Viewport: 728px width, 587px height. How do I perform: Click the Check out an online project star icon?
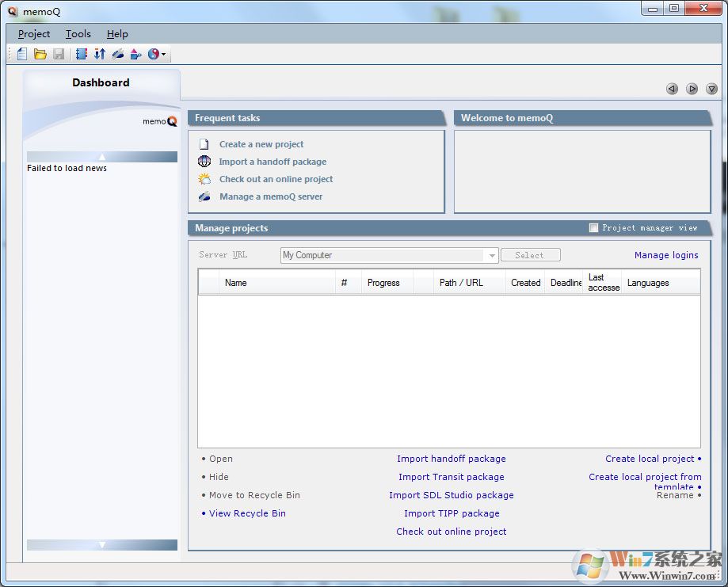204,179
